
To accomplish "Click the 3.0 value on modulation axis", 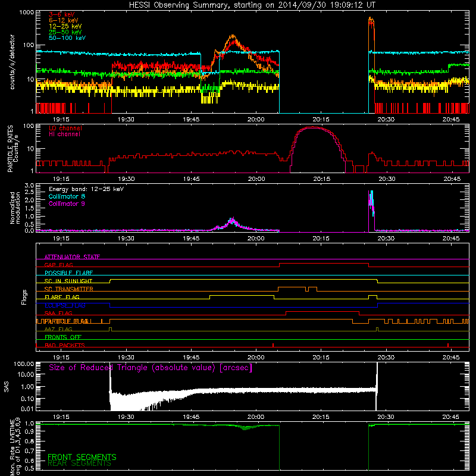I will (29, 186).
